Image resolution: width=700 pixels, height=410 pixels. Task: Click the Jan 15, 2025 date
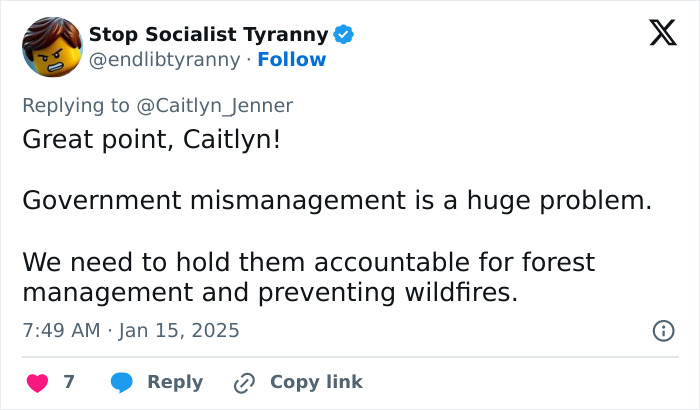click(x=178, y=330)
